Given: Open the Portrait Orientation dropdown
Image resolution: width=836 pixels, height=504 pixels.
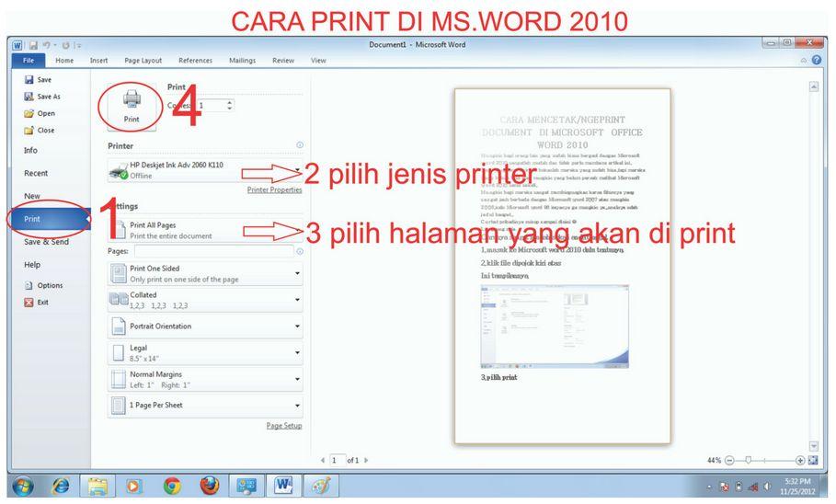Looking at the screenshot, I should point(205,326).
